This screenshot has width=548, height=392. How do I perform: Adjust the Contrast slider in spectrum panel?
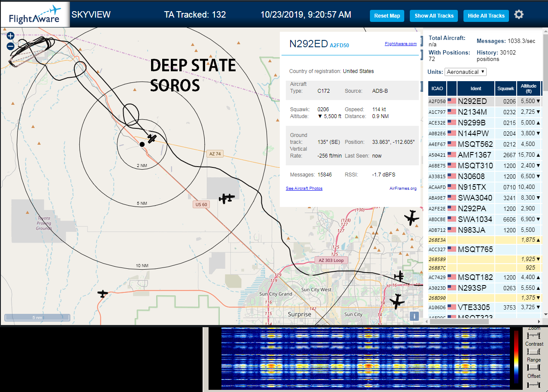click(x=534, y=351)
